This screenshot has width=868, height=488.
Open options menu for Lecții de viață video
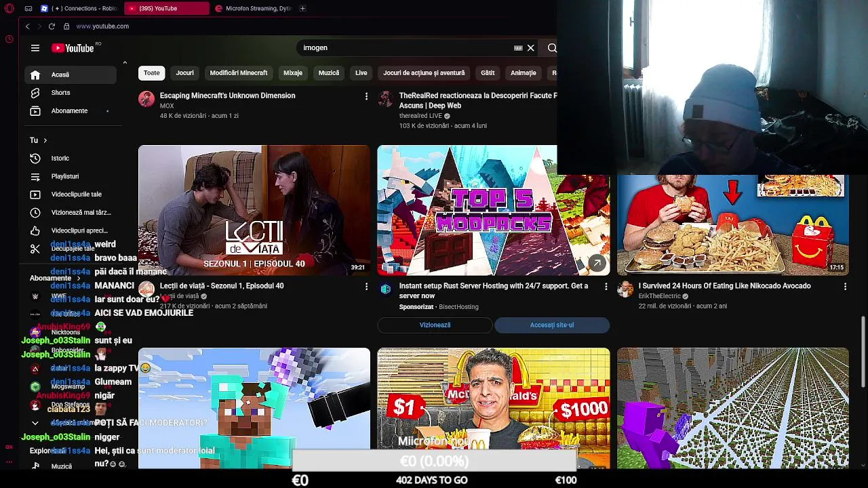366,287
